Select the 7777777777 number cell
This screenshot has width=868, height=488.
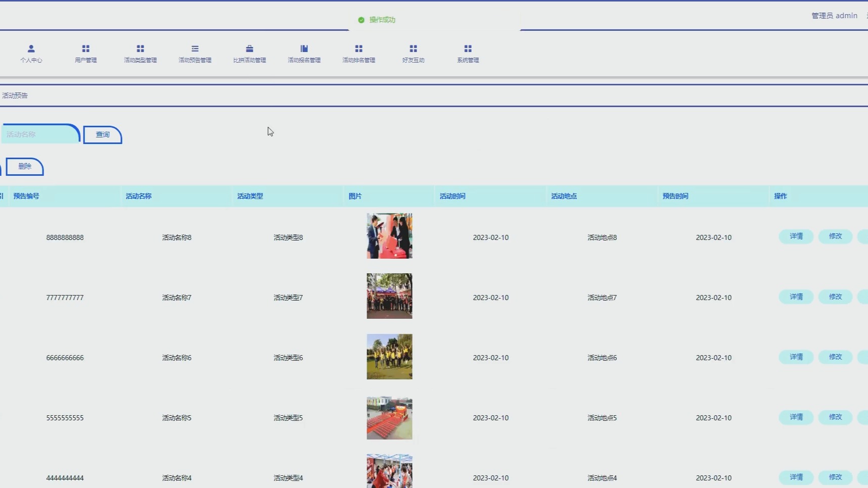click(65, 298)
